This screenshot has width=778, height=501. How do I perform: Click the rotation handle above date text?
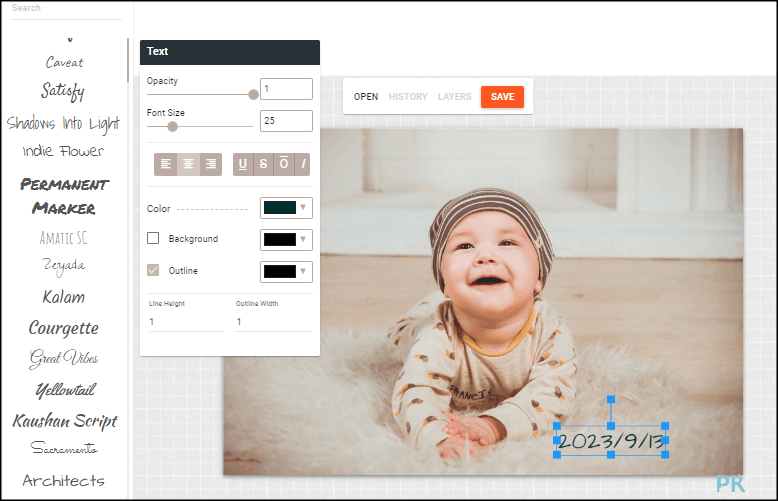(x=611, y=399)
